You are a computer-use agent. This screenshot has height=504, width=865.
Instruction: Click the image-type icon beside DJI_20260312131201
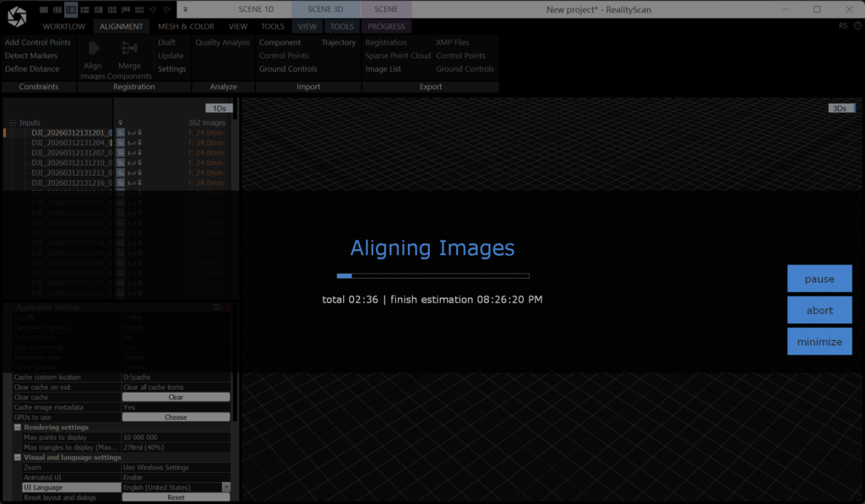120,133
